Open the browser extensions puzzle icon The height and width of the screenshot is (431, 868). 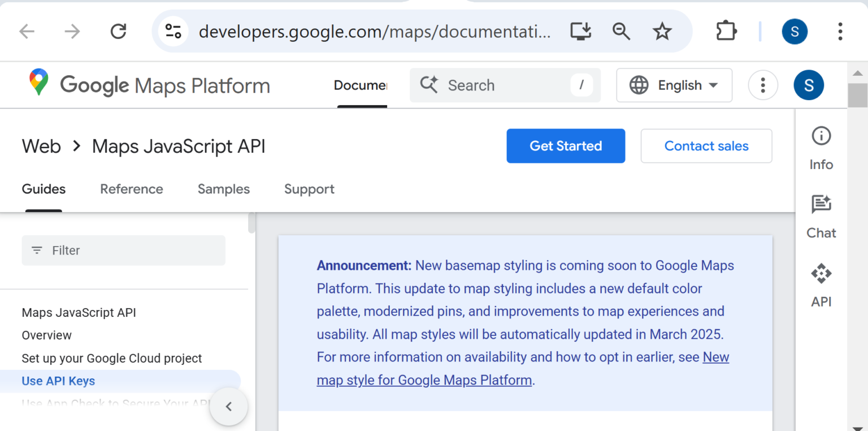pyautogui.click(x=726, y=31)
